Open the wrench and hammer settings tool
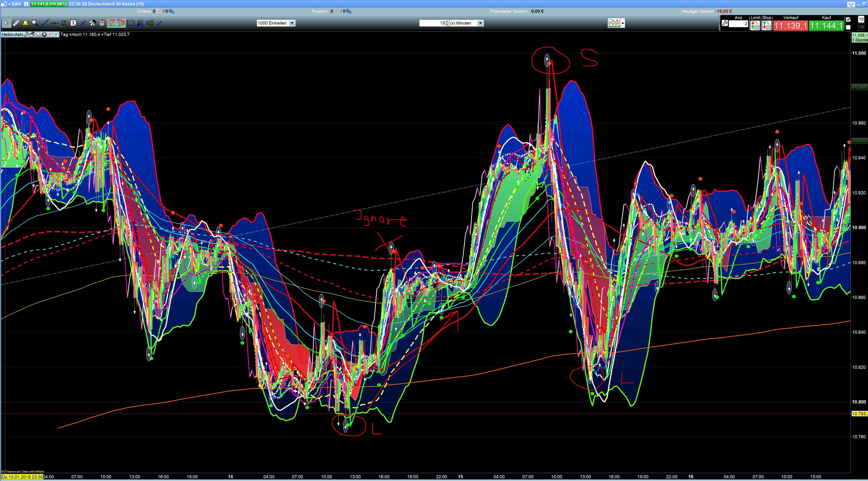This screenshot has height=481, width=868. (92, 23)
